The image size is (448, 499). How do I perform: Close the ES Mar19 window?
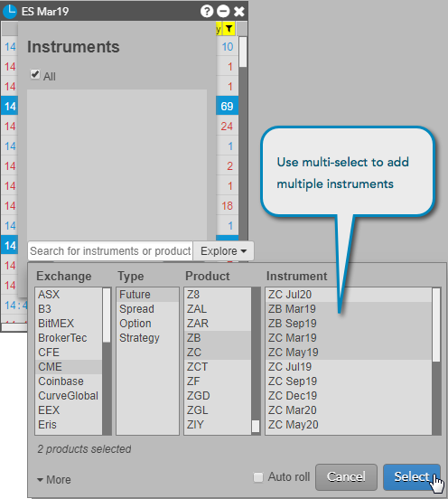click(x=239, y=12)
